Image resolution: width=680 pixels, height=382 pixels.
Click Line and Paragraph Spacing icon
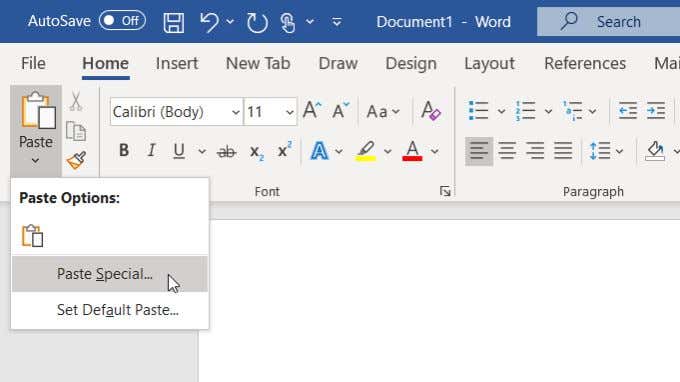(x=600, y=151)
